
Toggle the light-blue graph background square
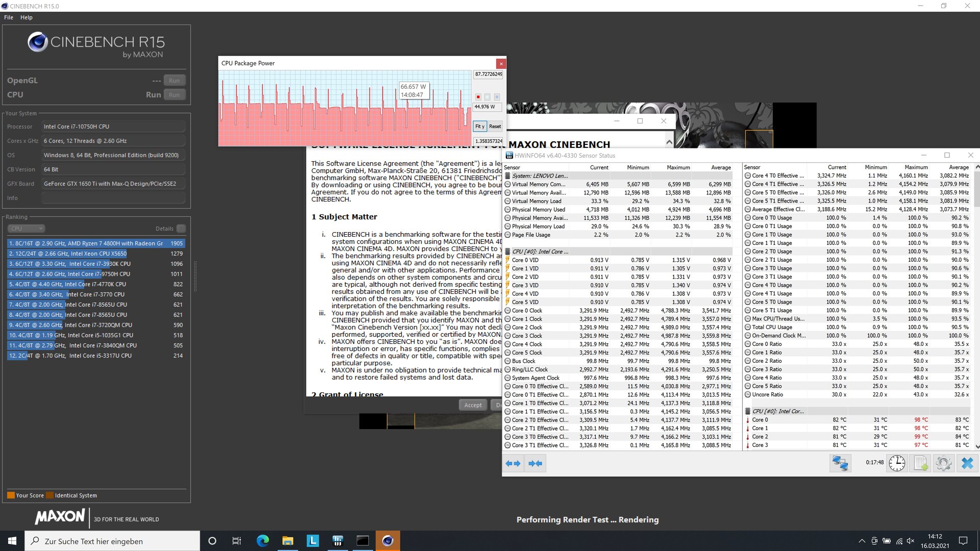(x=487, y=97)
